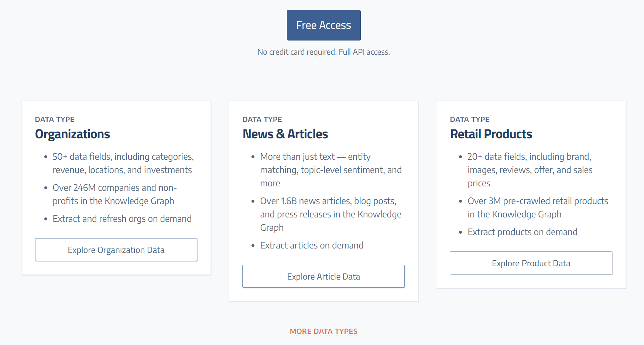Click the Free Access button
644x345 pixels.
[x=323, y=25]
